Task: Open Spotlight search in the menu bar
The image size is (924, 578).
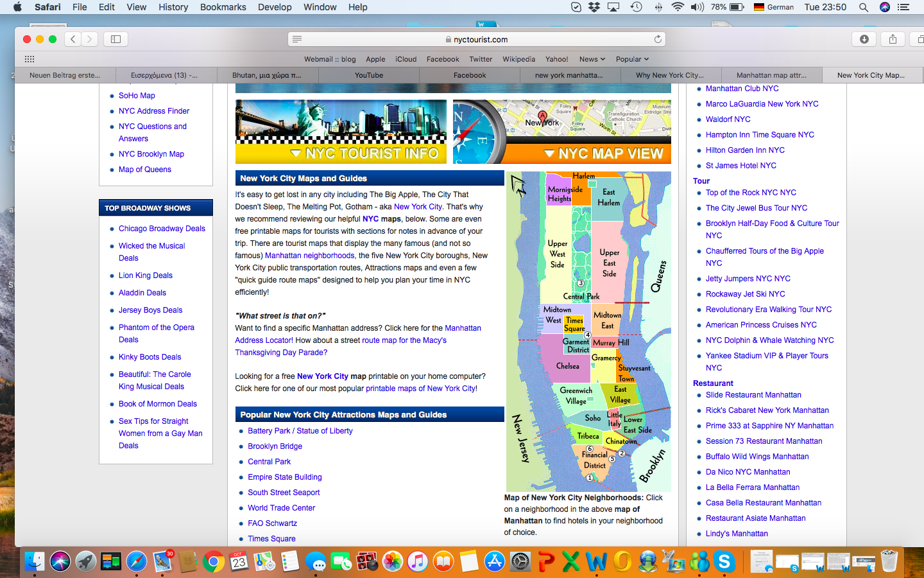Action: click(x=864, y=7)
